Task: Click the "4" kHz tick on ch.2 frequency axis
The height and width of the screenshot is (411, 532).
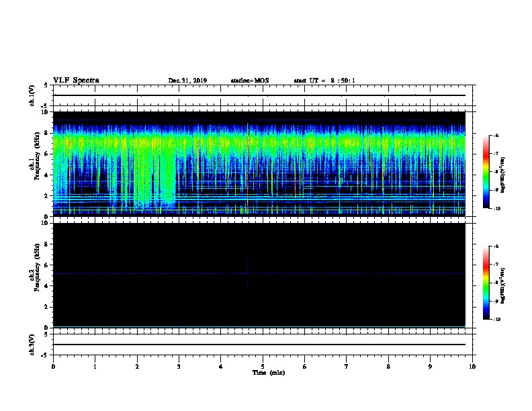Action: point(46,286)
